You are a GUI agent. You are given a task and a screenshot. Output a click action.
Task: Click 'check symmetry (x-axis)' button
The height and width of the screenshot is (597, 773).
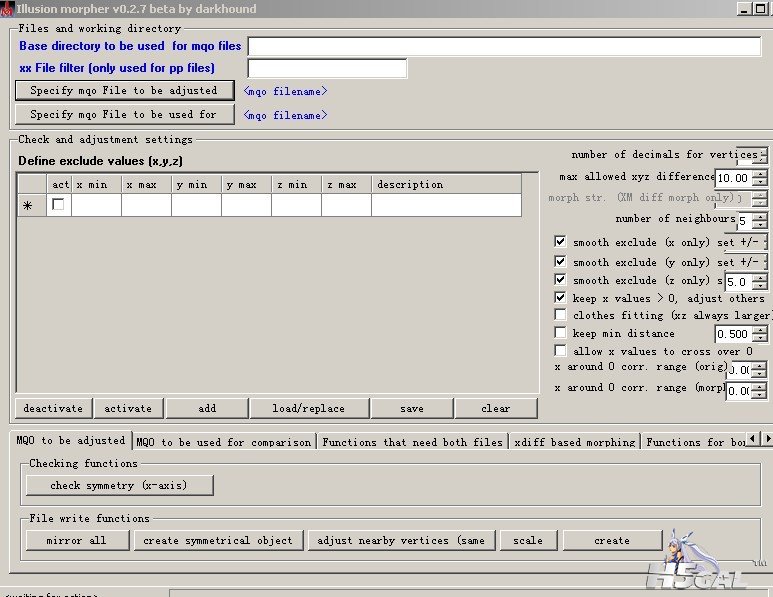[119, 485]
